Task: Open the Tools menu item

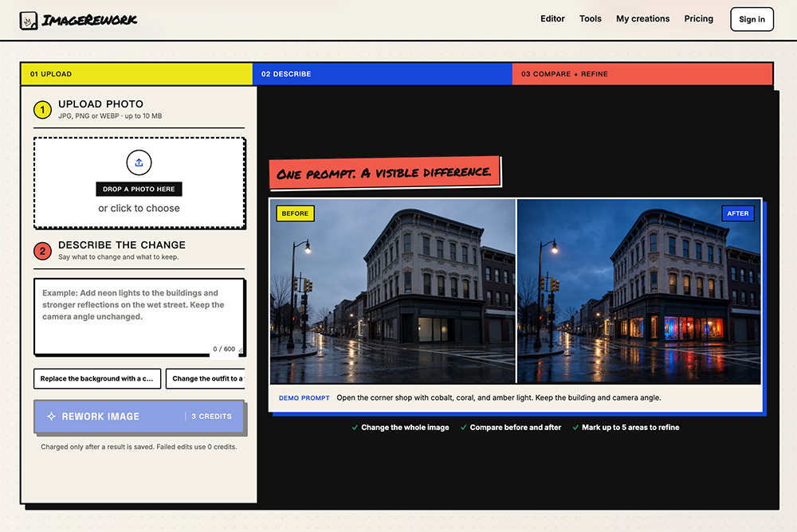Action: pos(590,19)
